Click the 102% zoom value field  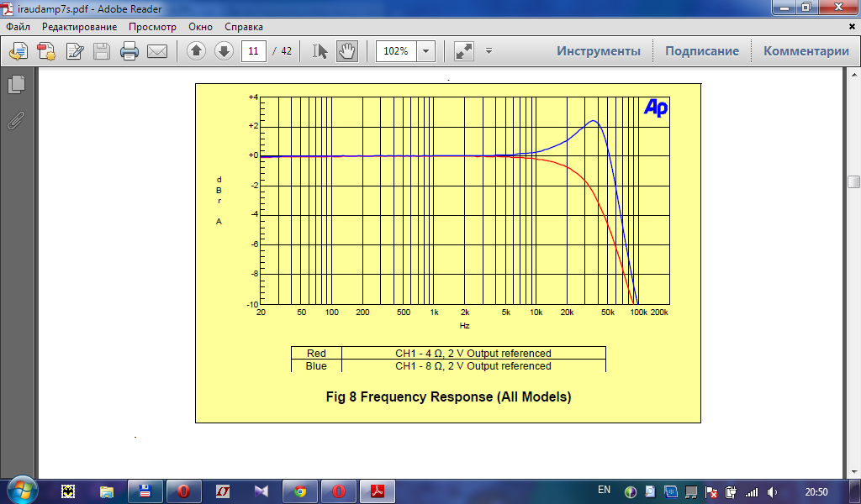click(396, 51)
